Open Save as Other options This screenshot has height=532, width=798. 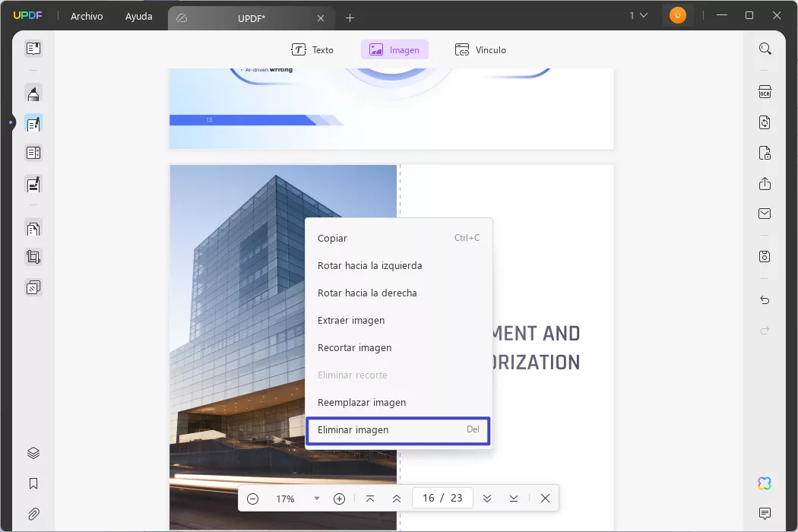tap(765, 256)
